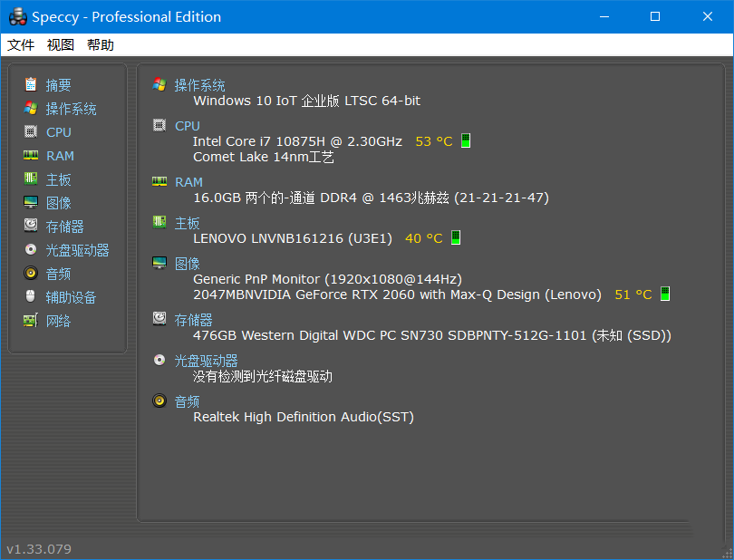The height and width of the screenshot is (560, 734).
Task: Click the RAM module icon in sidebar
Action: click(31, 155)
